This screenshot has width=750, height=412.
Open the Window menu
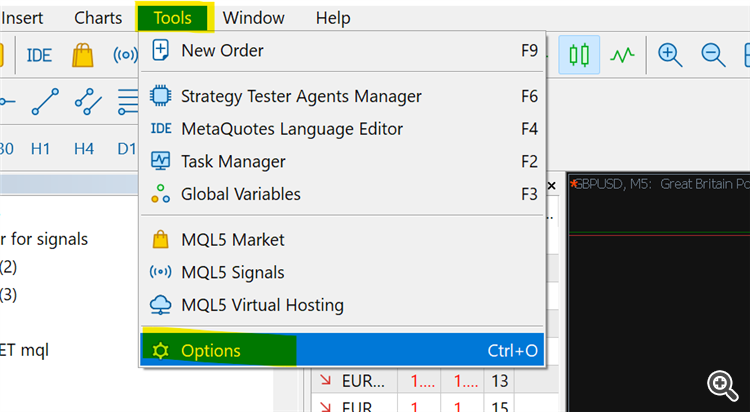pyautogui.click(x=253, y=18)
